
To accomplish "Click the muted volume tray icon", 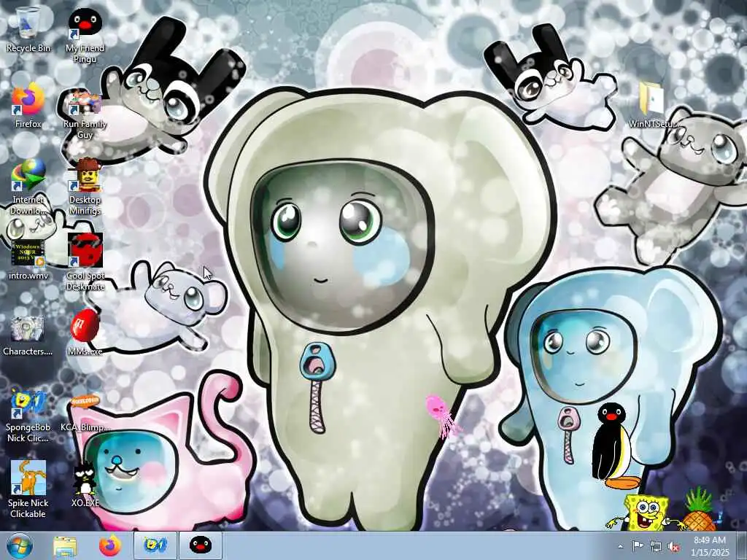I will coord(673,546).
